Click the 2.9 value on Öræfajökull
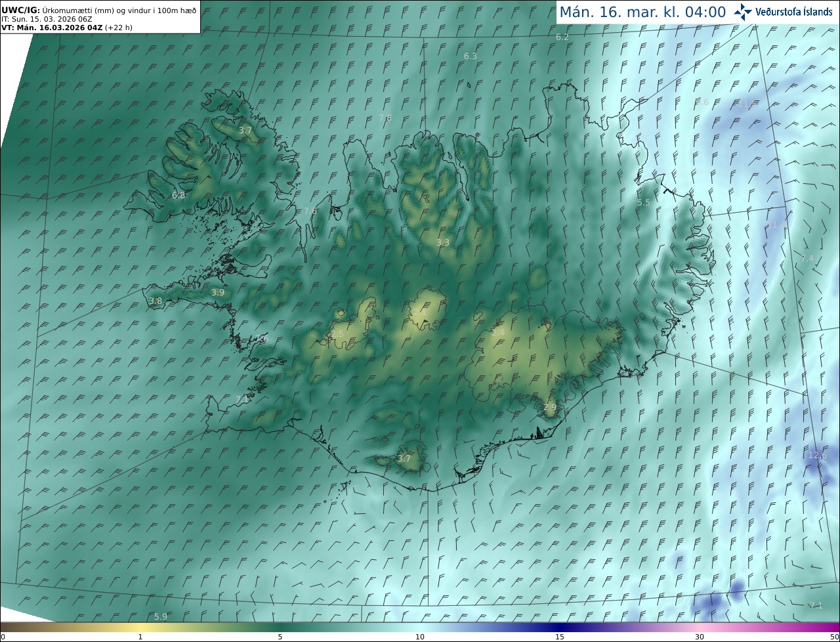Viewport: 840px width, 642px height. click(x=550, y=408)
